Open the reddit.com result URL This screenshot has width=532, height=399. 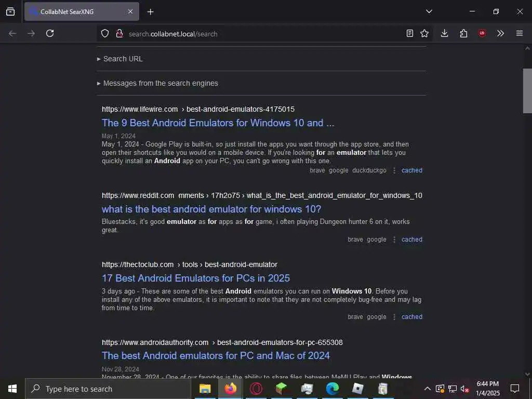(262, 195)
